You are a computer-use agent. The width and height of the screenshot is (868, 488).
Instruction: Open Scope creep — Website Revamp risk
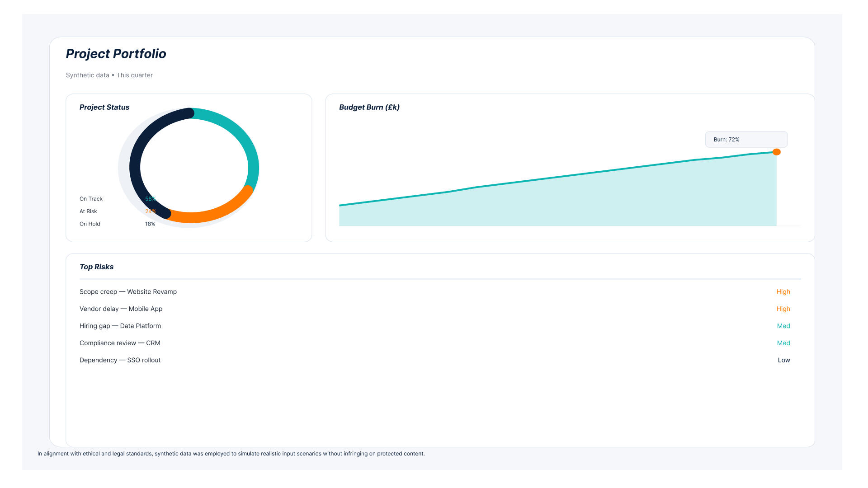(128, 292)
